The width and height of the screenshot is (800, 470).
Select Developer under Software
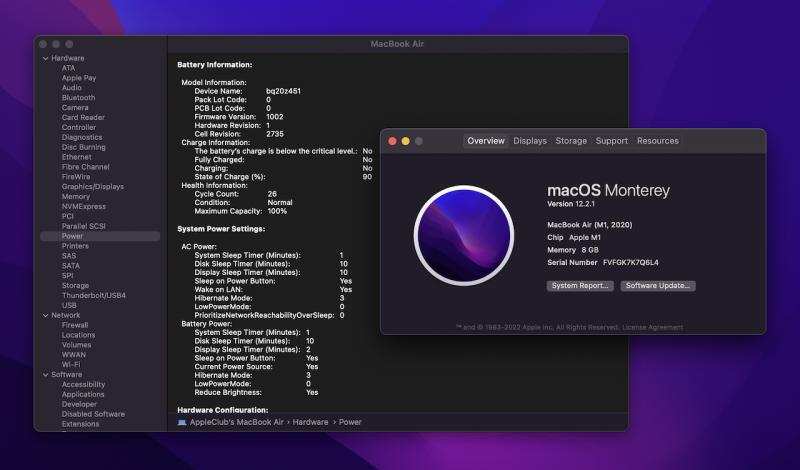79,404
